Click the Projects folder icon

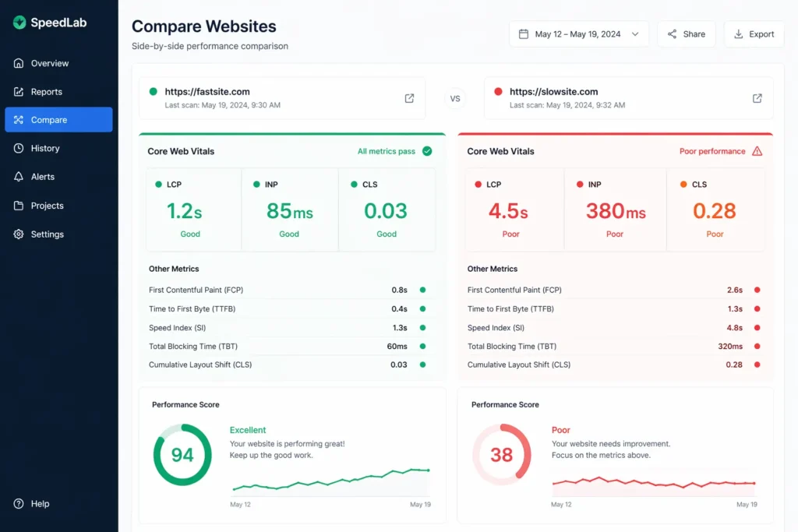(x=19, y=206)
